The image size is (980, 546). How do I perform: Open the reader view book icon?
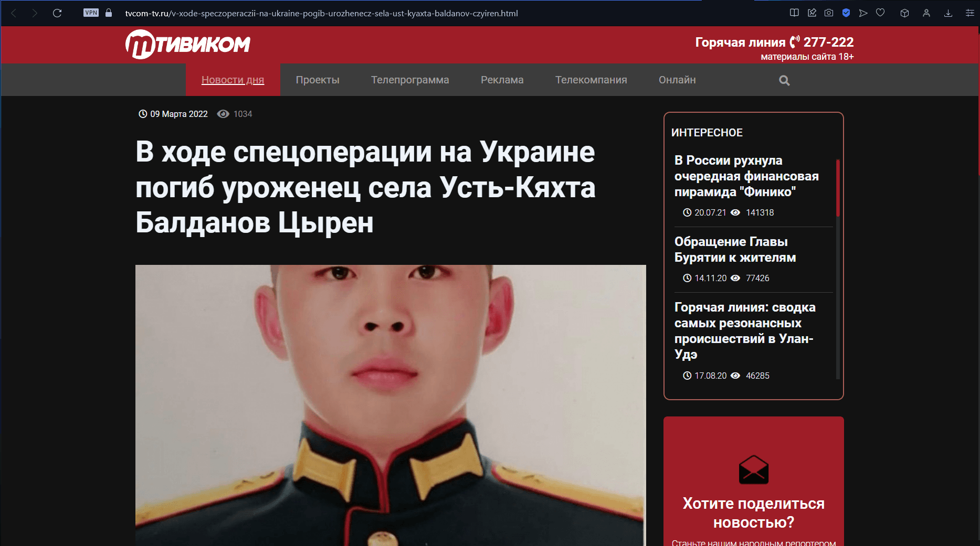click(794, 13)
